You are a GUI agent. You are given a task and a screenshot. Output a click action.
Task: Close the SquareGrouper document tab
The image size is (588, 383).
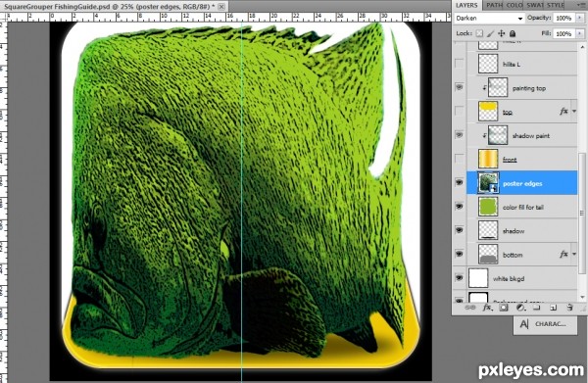[x=221, y=7]
